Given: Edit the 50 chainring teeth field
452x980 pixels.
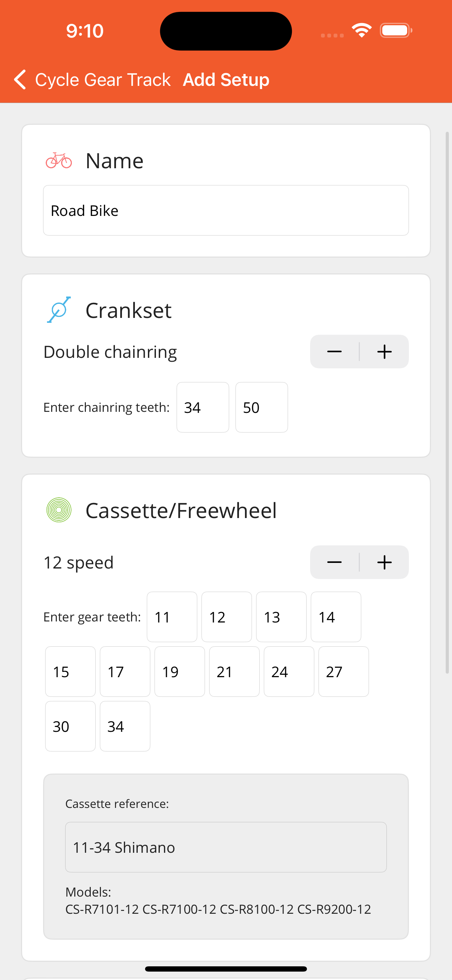Looking at the screenshot, I should click(x=262, y=407).
